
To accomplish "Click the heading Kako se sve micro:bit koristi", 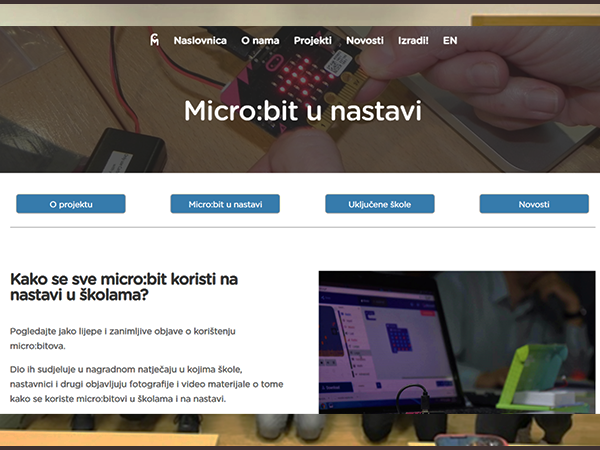I will [x=124, y=287].
